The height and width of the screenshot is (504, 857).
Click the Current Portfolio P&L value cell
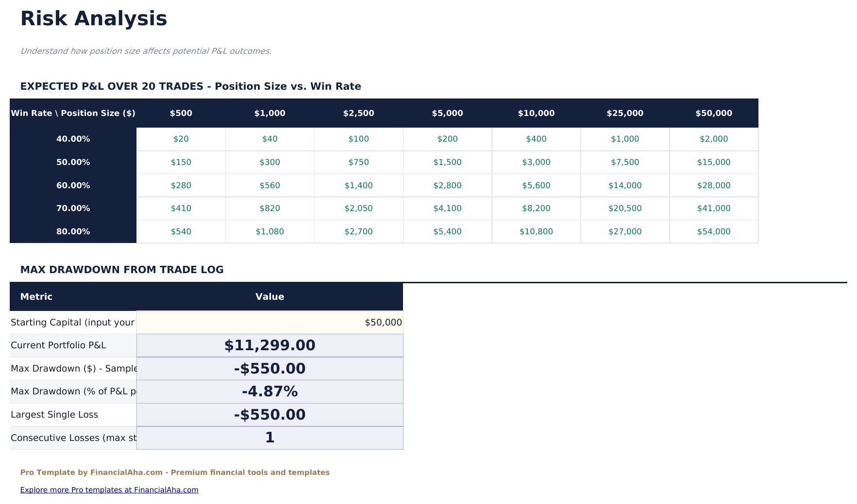click(269, 345)
